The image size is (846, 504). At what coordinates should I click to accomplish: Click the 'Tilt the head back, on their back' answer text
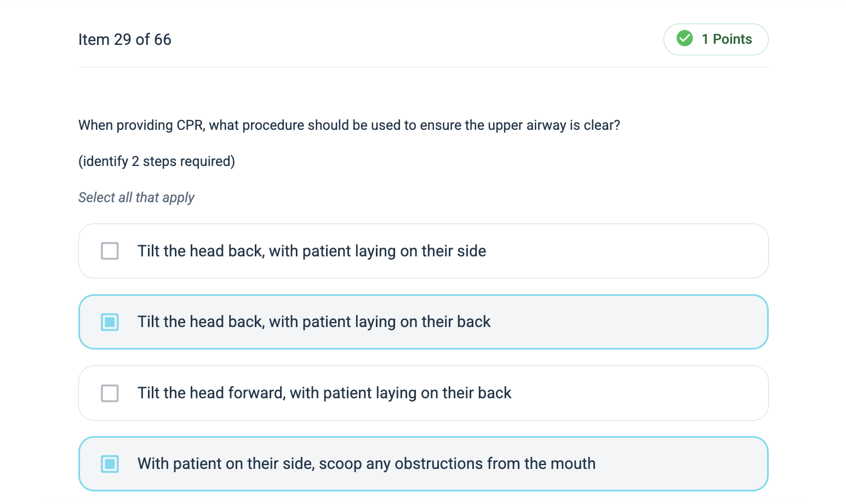coord(313,322)
